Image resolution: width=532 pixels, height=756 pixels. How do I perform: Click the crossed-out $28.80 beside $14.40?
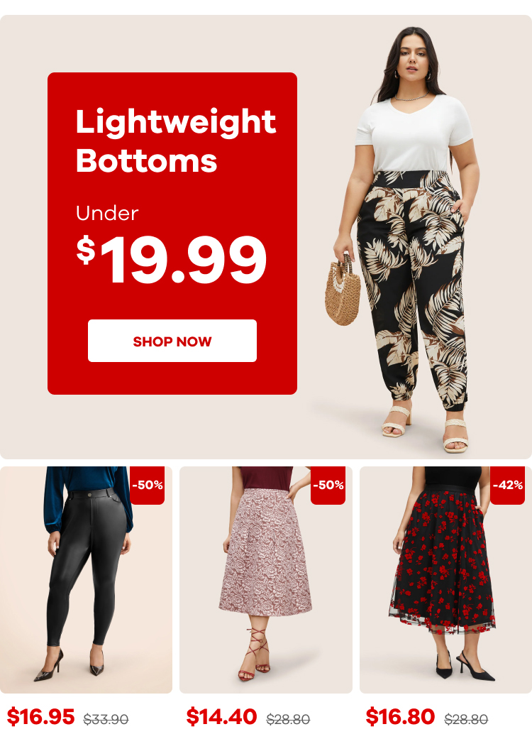288,719
